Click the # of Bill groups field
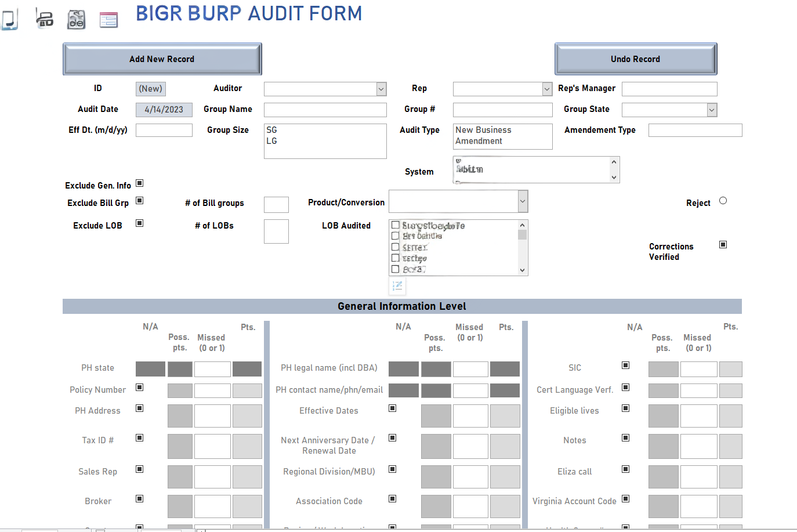Viewport: 797px width, 532px height. point(276,205)
